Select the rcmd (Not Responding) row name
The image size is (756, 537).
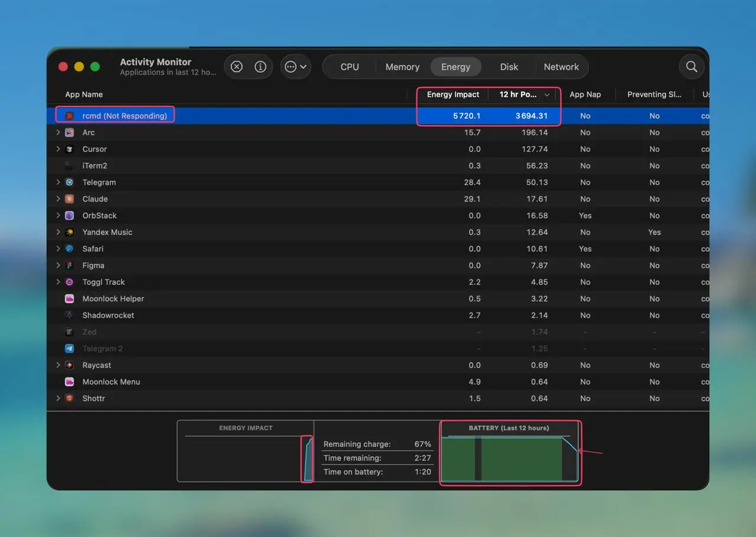coord(125,116)
